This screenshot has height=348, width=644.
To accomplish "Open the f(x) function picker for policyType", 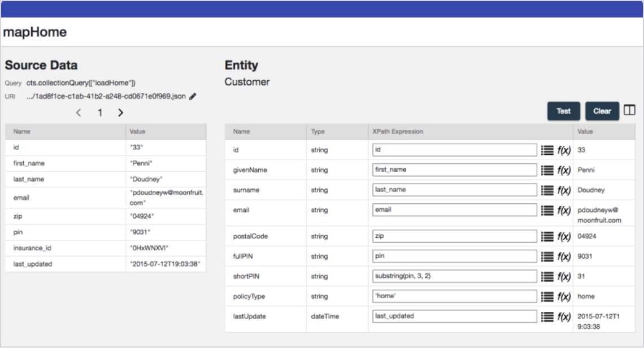I will tap(564, 297).
